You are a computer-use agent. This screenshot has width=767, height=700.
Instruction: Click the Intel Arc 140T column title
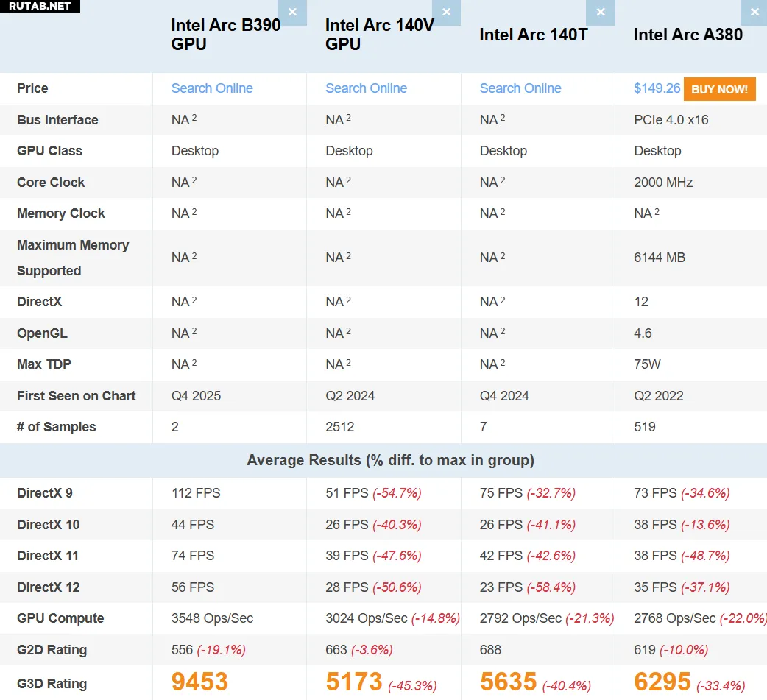pos(533,35)
